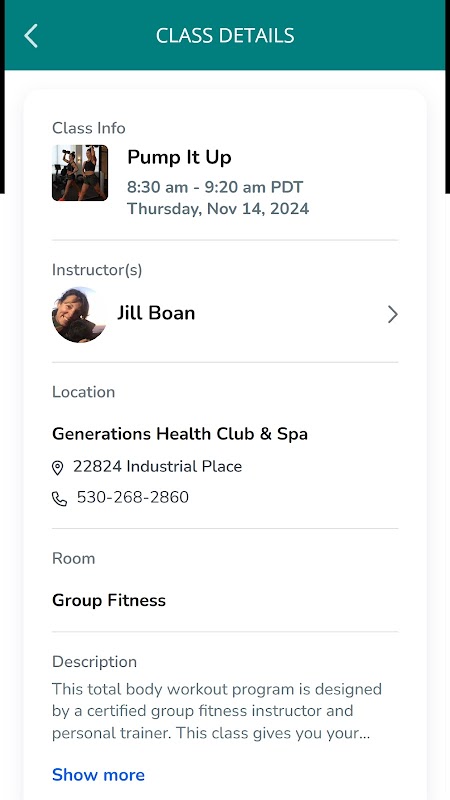Click the Location section label
This screenshot has width=450, height=800.
pyautogui.click(x=83, y=392)
